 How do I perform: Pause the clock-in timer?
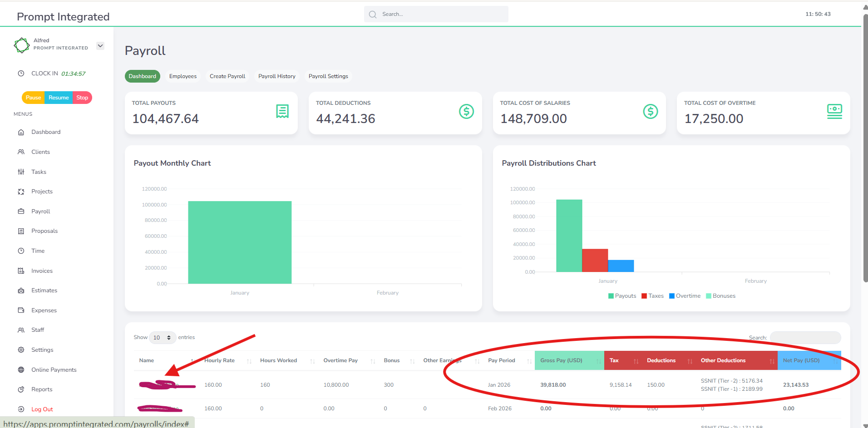[x=33, y=98]
